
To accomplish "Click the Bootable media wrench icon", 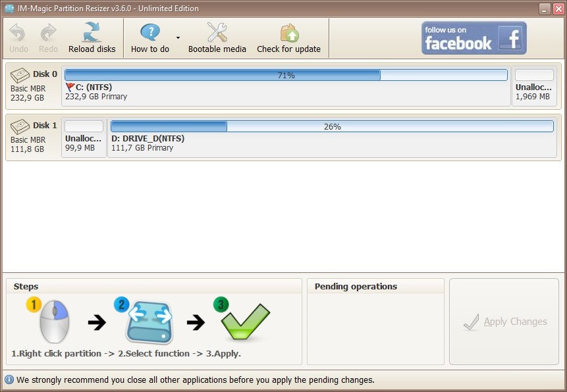I will [x=217, y=31].
